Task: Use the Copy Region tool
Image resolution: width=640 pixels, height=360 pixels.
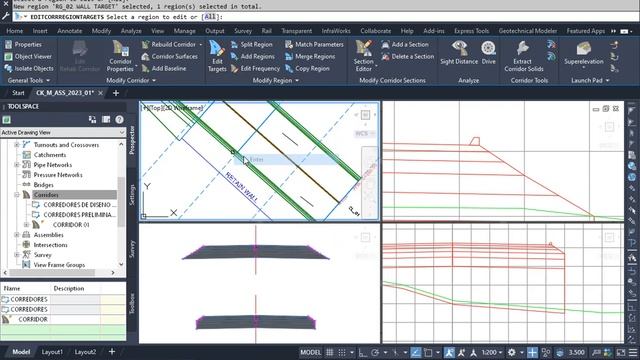Action: point(307,69)
